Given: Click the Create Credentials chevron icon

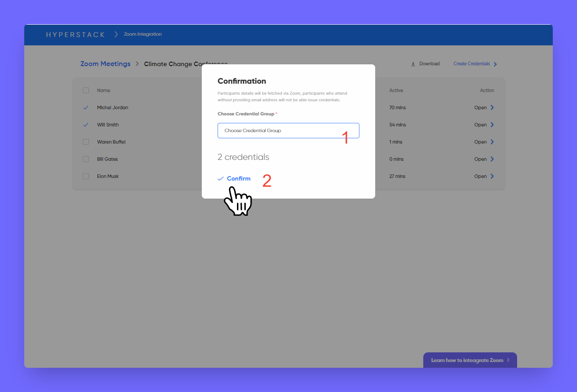Looking at the screenshot, I should [x=495, y=64].
